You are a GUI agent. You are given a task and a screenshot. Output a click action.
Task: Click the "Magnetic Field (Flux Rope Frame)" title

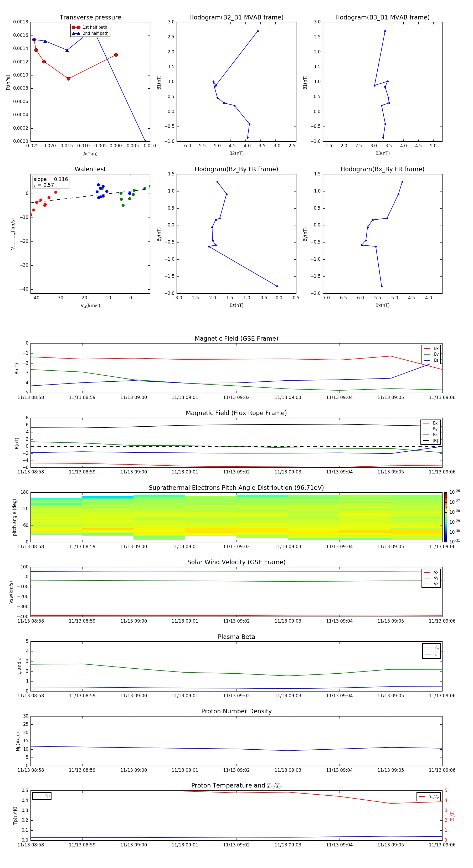[236, 413]
